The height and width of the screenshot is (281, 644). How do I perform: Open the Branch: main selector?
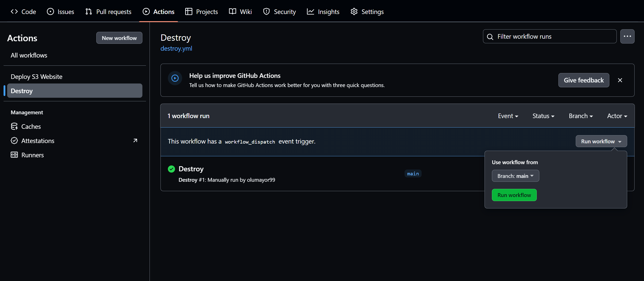(x=515, y=176)
